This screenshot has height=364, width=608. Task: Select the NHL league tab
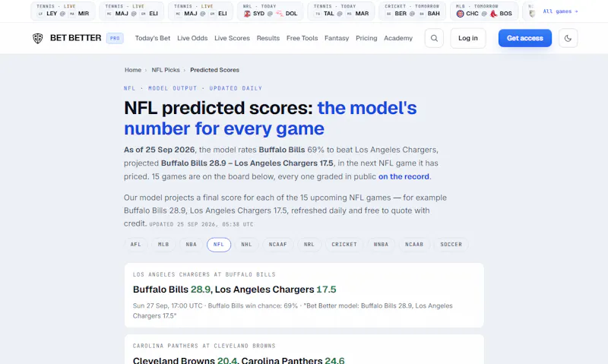[246, 245]
